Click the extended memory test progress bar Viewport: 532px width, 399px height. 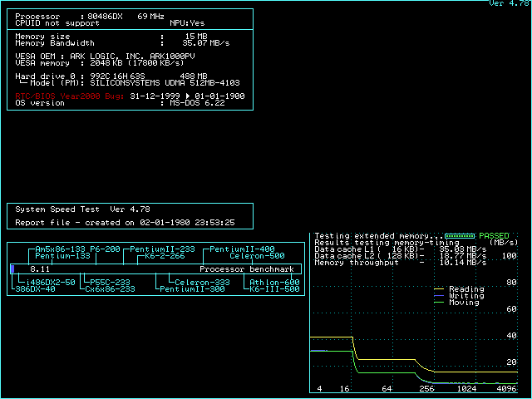(460, 236)
